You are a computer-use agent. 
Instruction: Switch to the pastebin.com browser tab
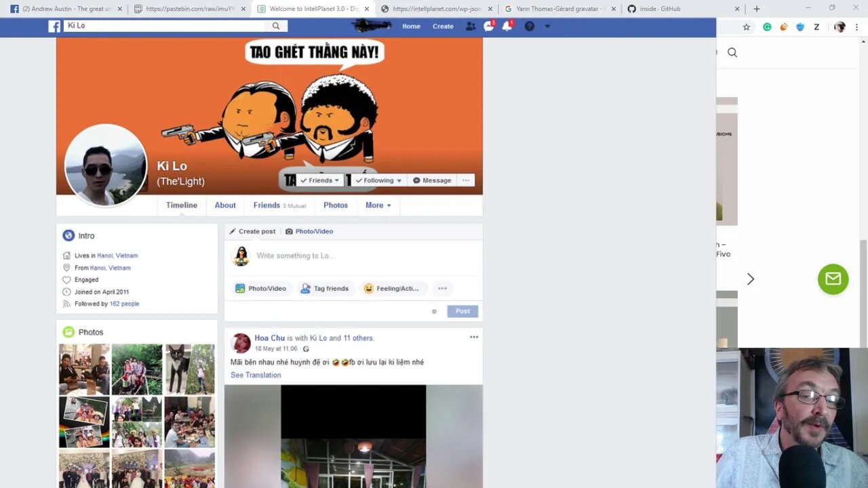(189, 9)
